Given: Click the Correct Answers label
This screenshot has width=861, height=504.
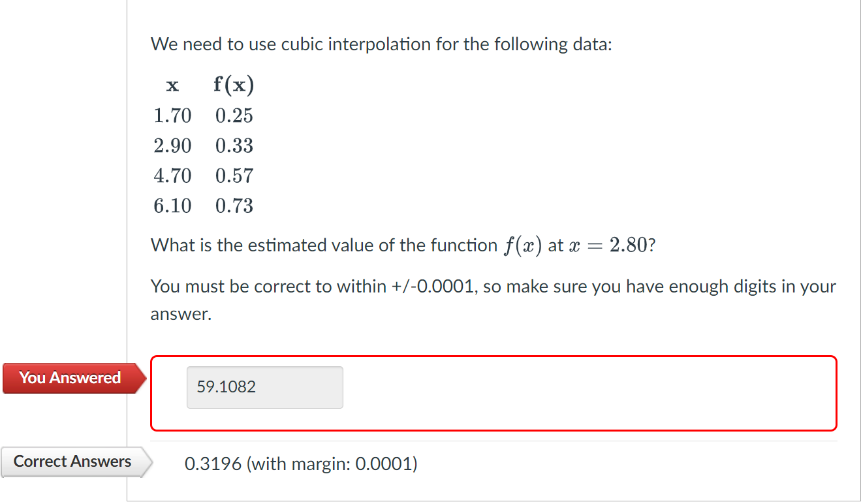Looking at the screenshot, I should click(74, 462).
